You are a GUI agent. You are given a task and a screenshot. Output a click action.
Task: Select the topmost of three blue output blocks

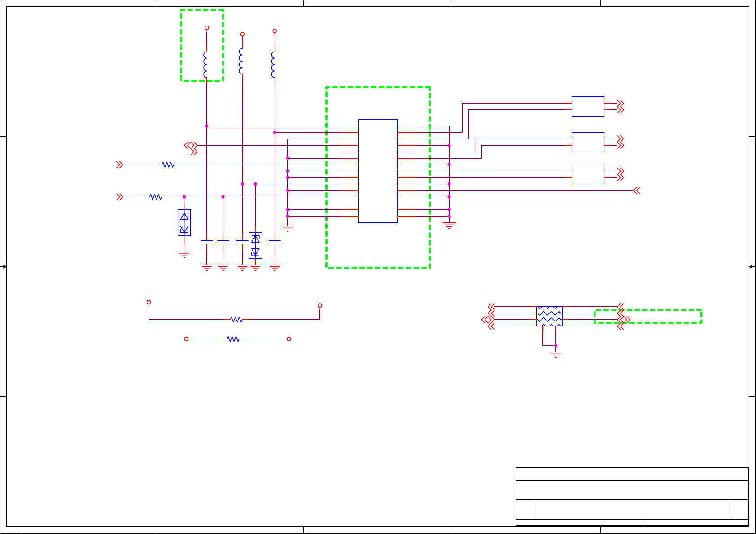tap(588, 107)
